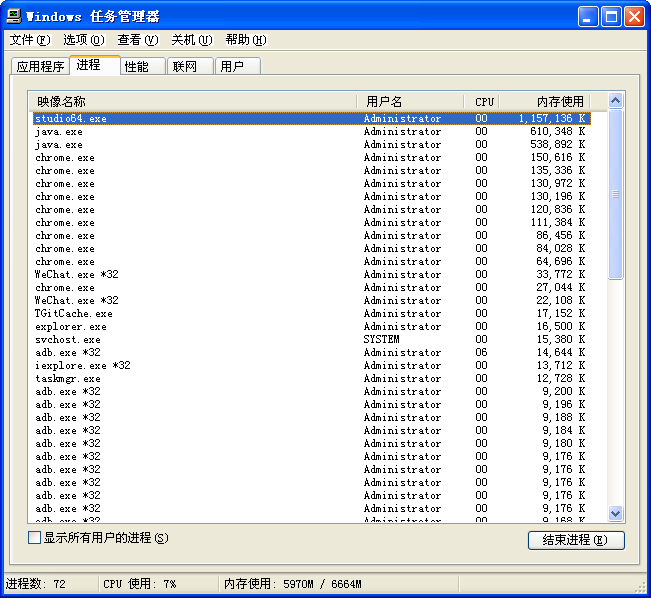Click 进程数: 72 in status bar
Image resolution: width=651 pixels, height=598 pixels.
coord(36,584)
